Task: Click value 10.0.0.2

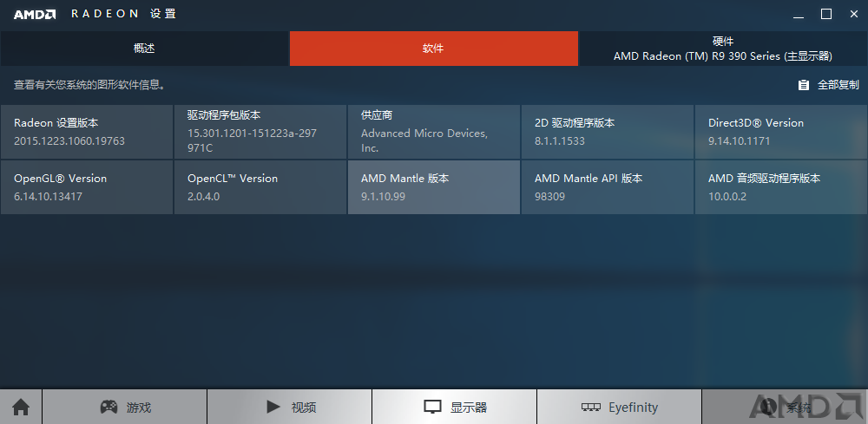Action: coord(727,196)
